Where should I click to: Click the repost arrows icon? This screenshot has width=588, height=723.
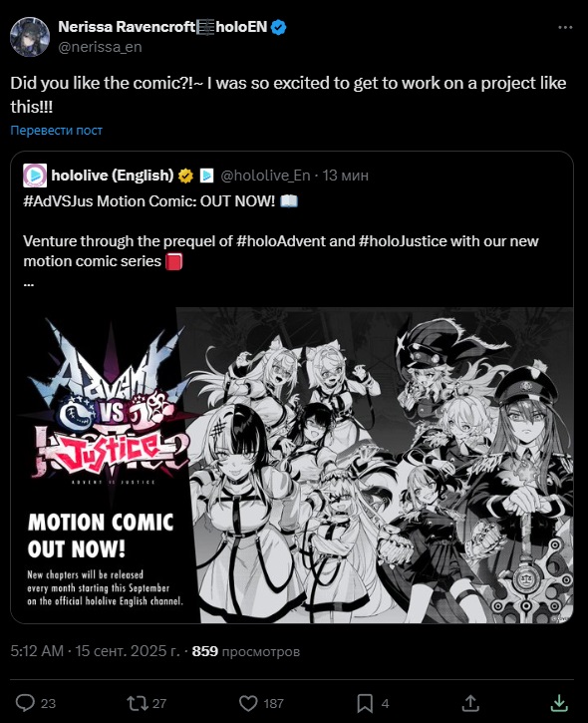click(x=138, y=703)
